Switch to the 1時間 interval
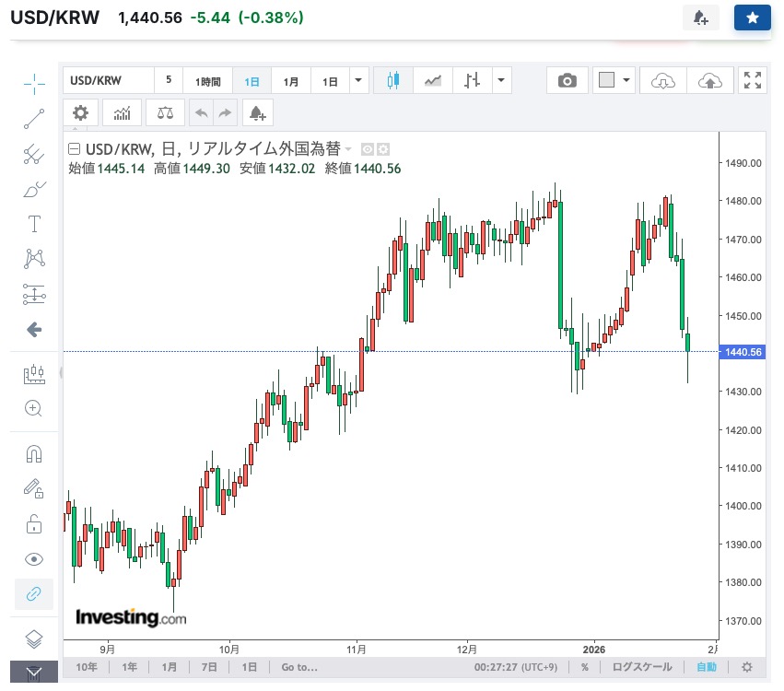Viewport: 784px width, 691px height. 207,81
